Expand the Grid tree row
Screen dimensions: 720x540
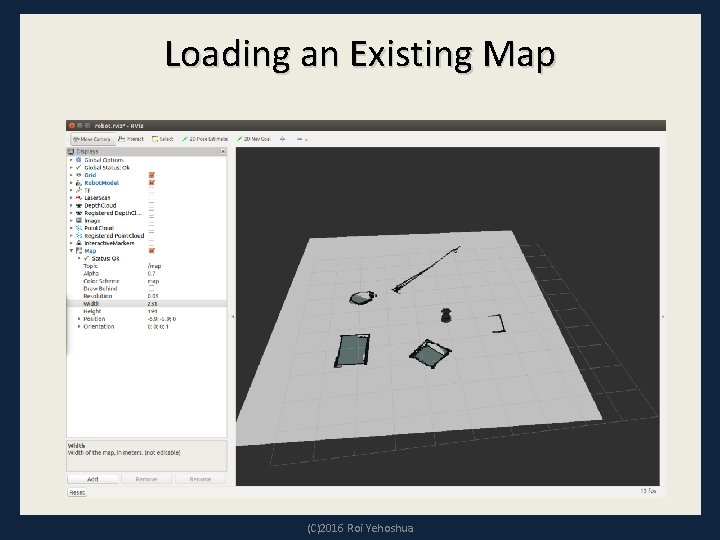tap(71, 175)
